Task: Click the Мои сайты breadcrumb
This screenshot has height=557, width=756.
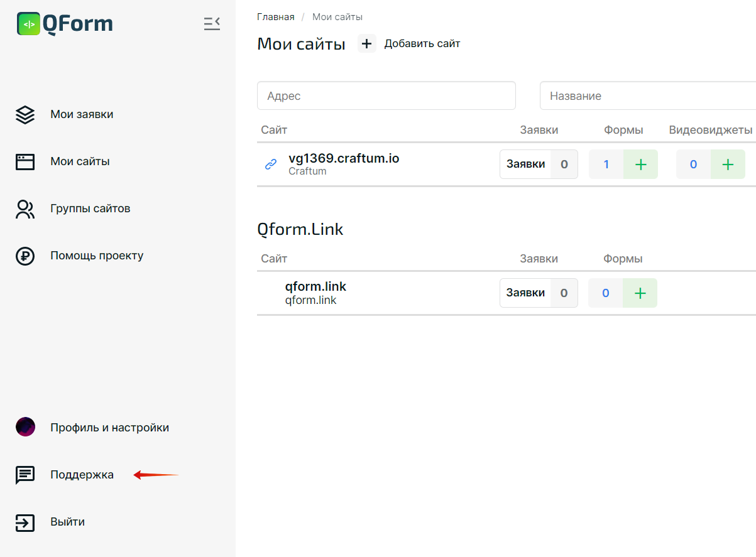Action: pos(337,17)
